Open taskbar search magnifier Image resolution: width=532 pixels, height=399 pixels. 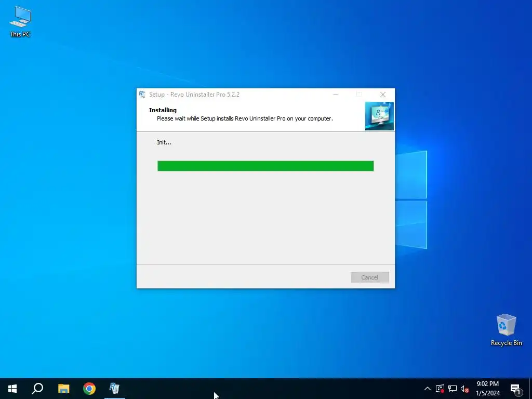pyautogui.click(x=37, y=389)
